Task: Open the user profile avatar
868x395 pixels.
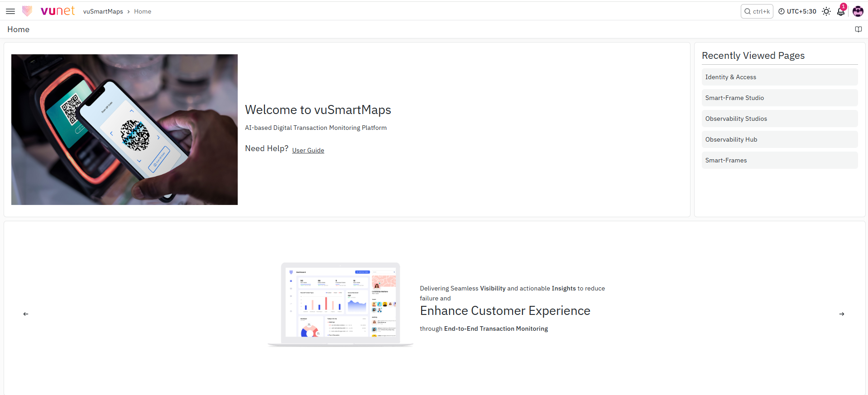Action: (858, 11)
